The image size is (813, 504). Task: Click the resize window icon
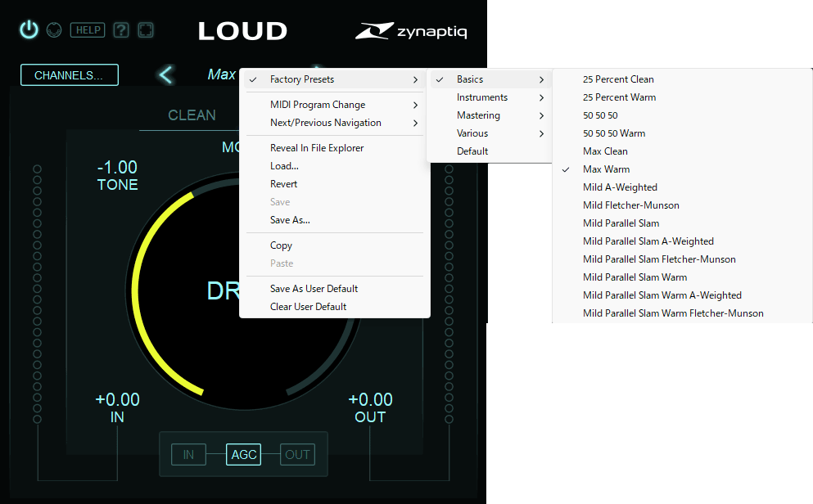tap(146, 30)
